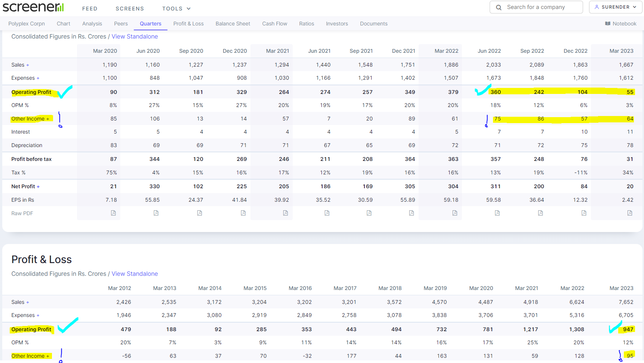The image size is (644, 363).
Task: Go to the Cash Flow tab
Action: point(274,24)
